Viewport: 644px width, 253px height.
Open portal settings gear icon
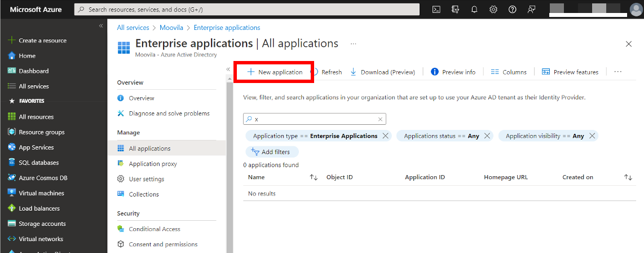tap(493, 10)
